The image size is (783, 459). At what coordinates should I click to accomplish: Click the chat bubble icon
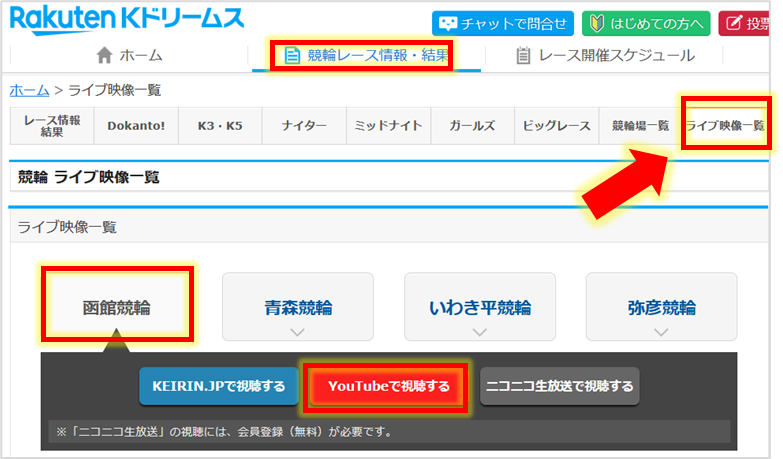(x=447, y=23)
